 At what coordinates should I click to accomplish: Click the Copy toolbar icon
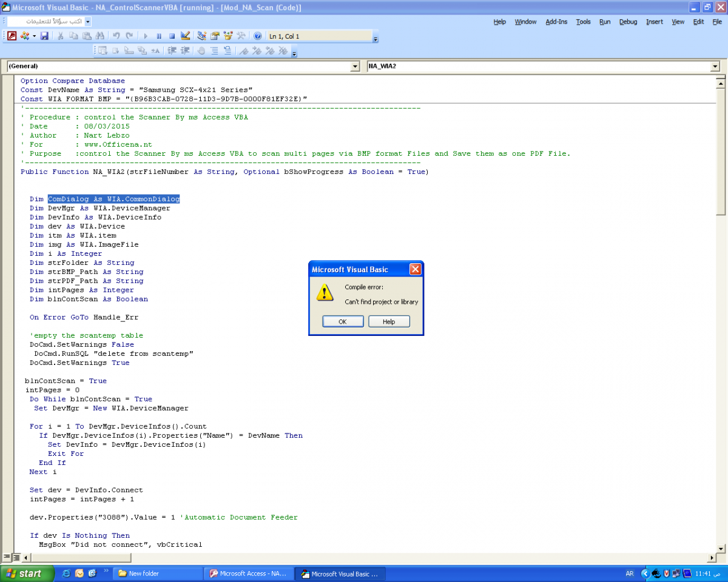point(74,36)
